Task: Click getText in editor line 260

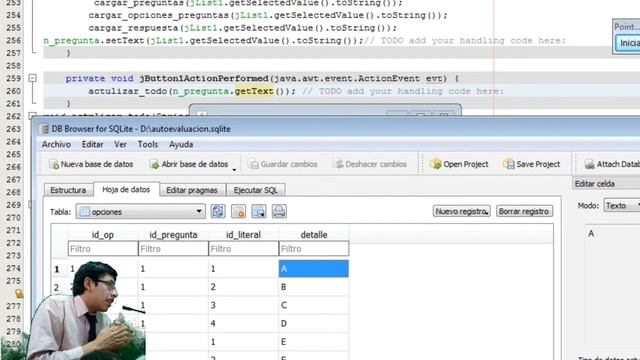Action: [x=254, y=91]
